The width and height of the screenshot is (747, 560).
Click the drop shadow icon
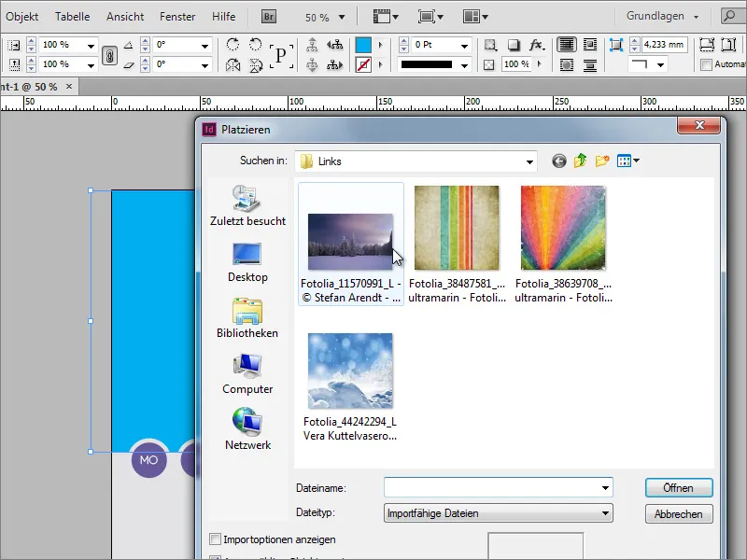pyautogui.click(x=514, y=45)
